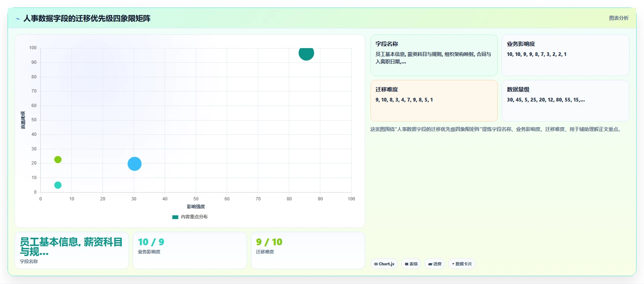Open the 字段名称 info card

click(434, 55)
